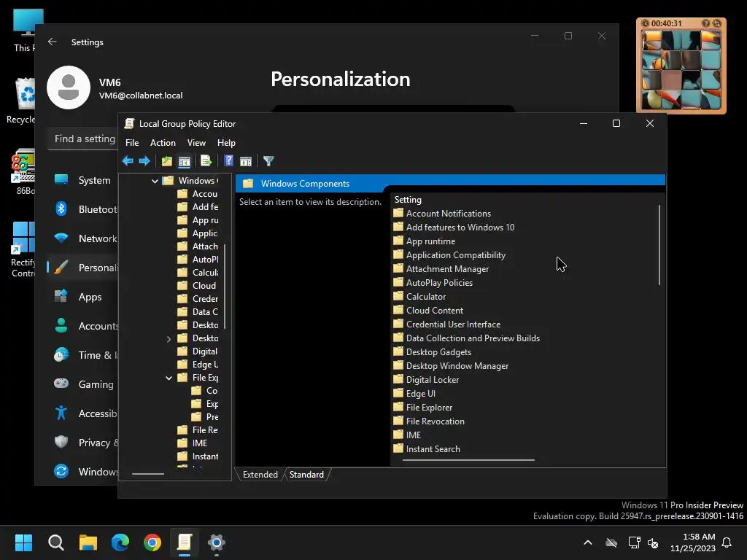Click the Setting column header
Viewport: 747px width, 560px height.
(x=408, y=200)
